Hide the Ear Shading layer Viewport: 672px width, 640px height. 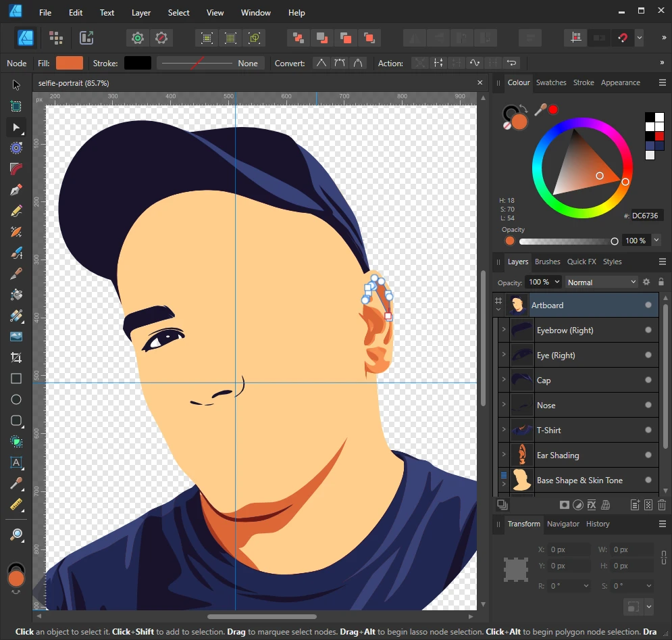(648, 456)
